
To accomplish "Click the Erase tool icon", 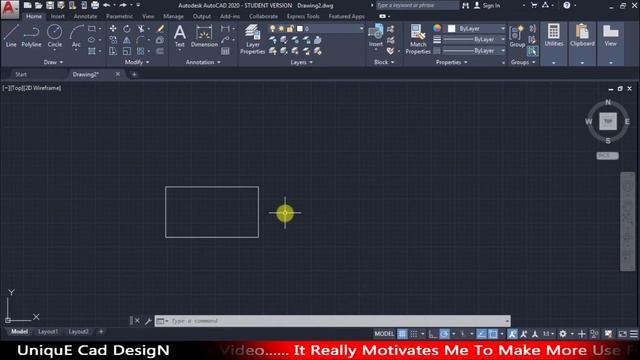I will (x=160, y=29).
